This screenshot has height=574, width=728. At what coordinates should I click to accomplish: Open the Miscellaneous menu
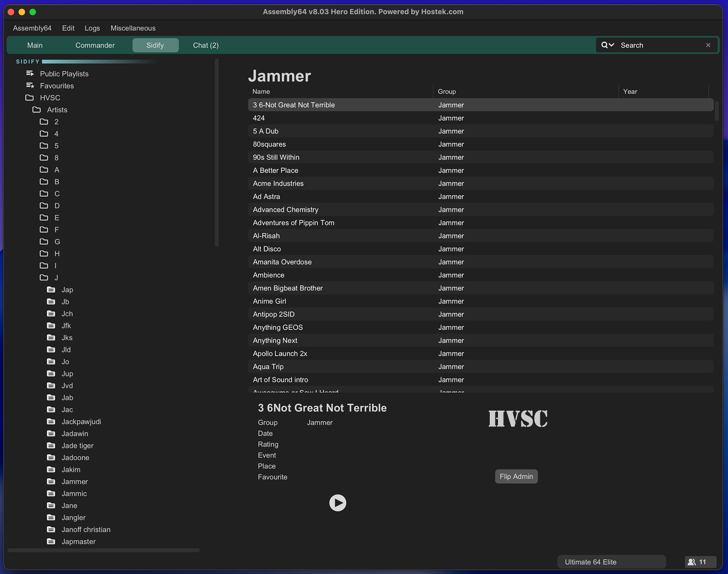point(133,28)
